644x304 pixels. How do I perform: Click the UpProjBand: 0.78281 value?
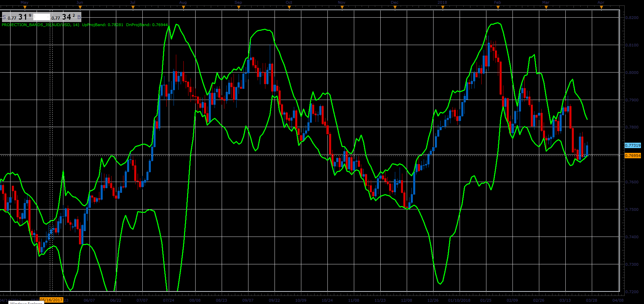coord(103,25)
